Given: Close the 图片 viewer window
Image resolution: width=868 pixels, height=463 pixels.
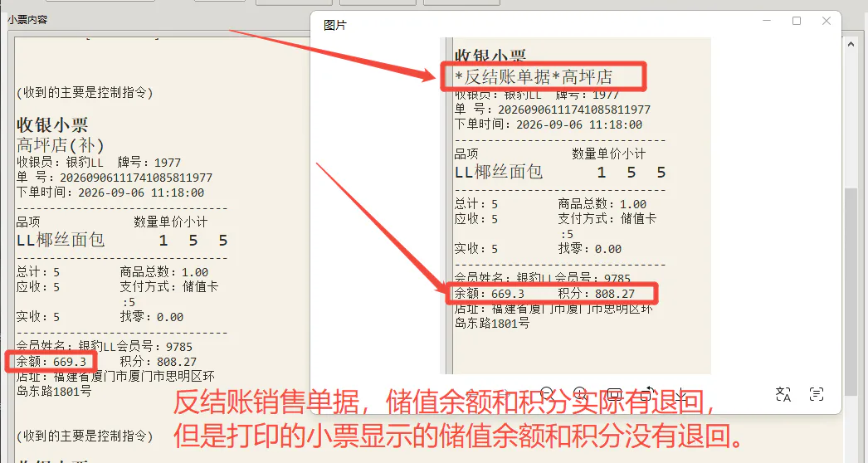Looking at the screenshot, I should click(x=827, y=21).
